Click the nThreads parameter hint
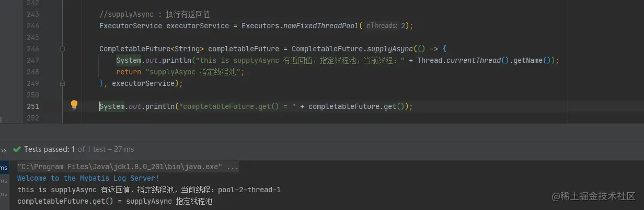Screen dimensions: 644x210 click(381, 26)
